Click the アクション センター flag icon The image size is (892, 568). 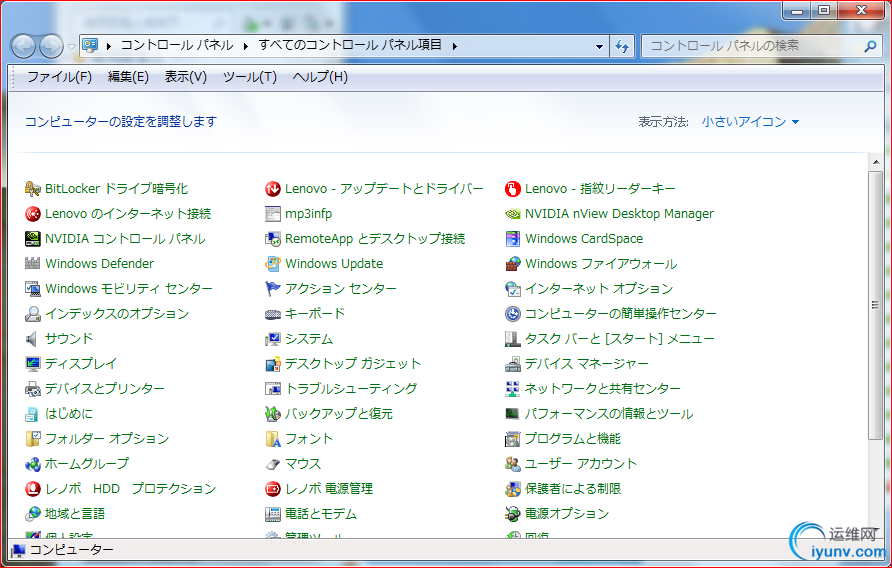tap(273, 289)
